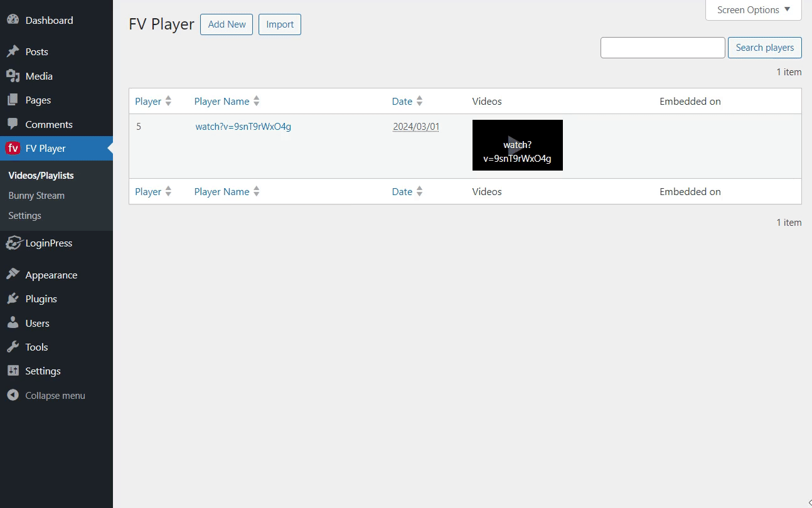Open Videos/Playlists submenu
The width and height of the screenshot is (812, 508).
41,175
